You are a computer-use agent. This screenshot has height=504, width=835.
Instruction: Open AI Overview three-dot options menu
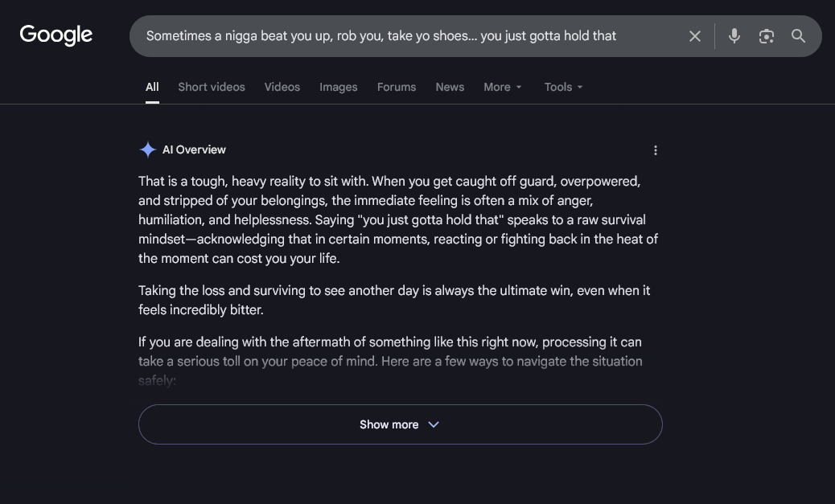pos(655,150)
